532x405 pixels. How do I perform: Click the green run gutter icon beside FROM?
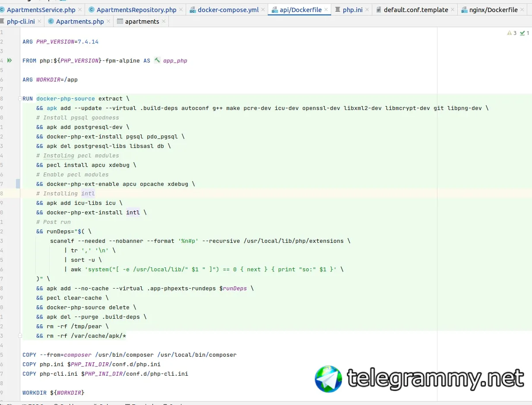[9, 60]
